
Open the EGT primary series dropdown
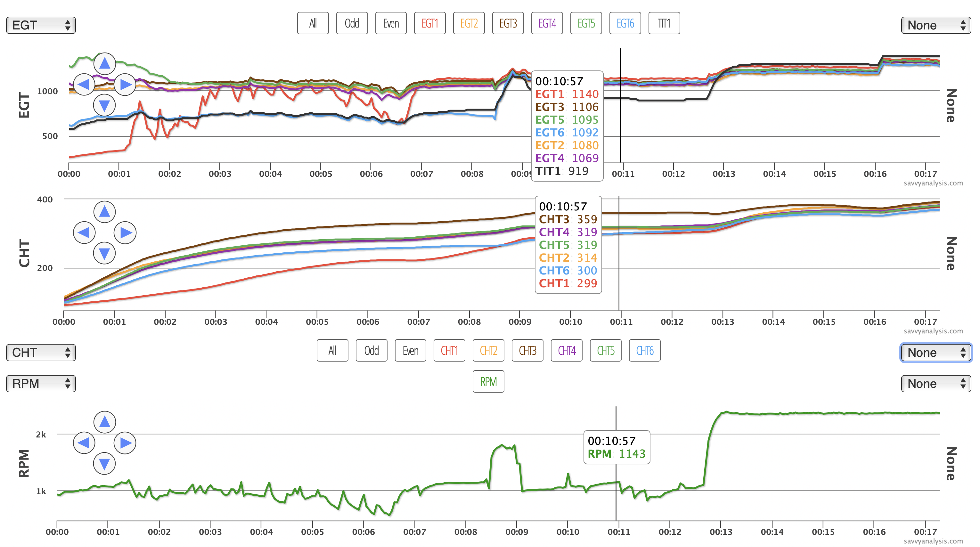pyautogui.click(x=41, y=25)
